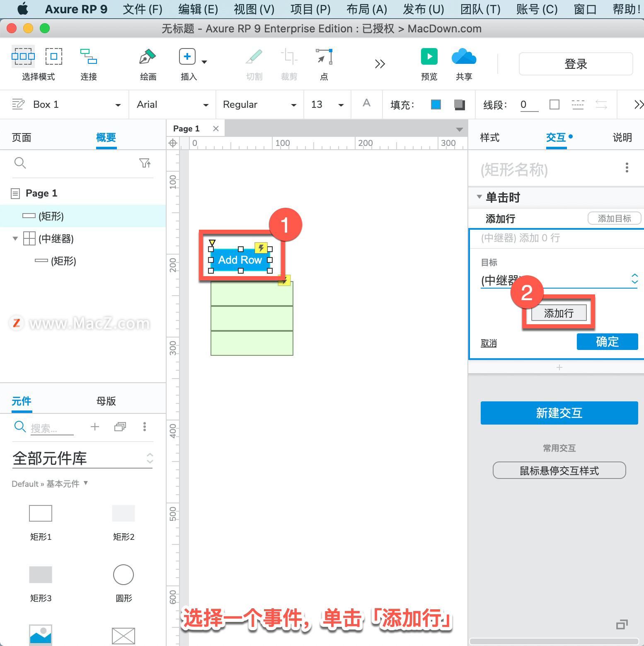Open the target (中继器) dropdown
The image size is (644, 646).
point(559,280)
